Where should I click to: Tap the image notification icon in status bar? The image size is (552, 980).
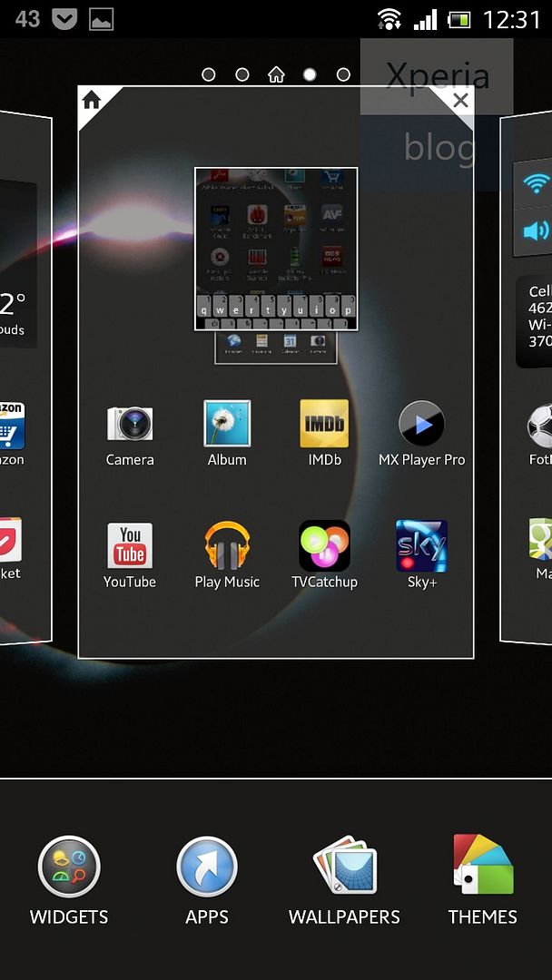(x=101, y=19)
